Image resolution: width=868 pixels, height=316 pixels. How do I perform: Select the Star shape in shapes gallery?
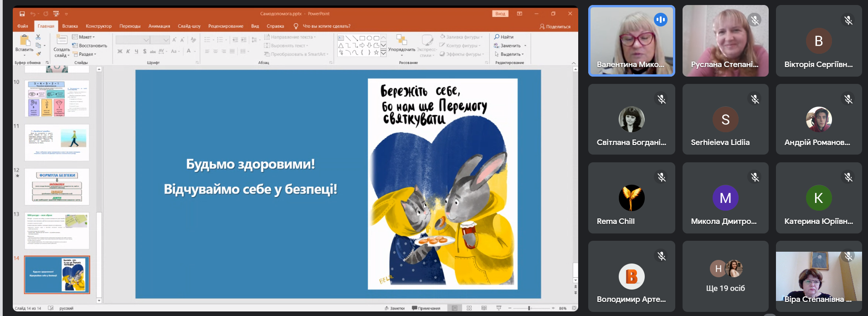[x=376, y=52]
